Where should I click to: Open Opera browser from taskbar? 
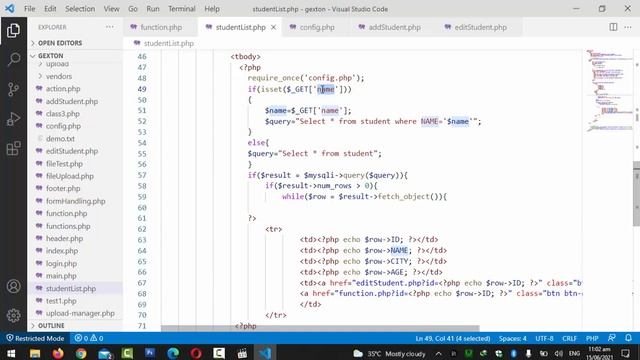(196, 353)
